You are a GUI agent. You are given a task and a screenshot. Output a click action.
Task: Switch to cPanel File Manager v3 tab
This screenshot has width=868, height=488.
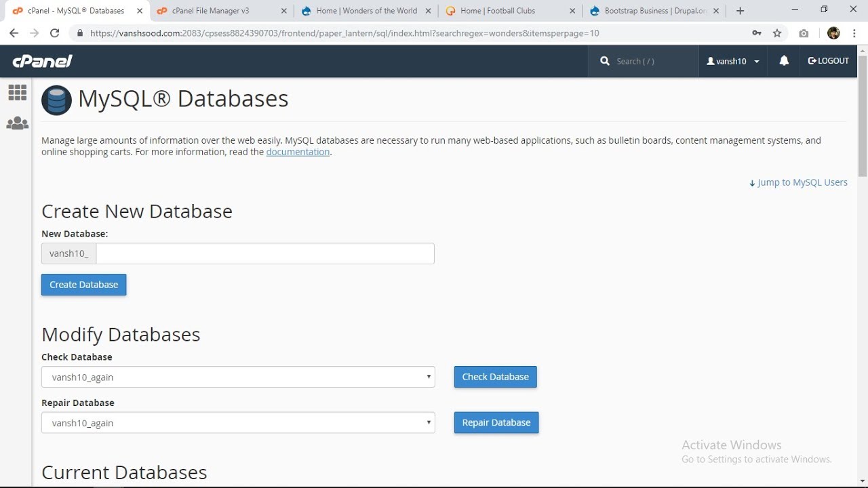point(222,11)
